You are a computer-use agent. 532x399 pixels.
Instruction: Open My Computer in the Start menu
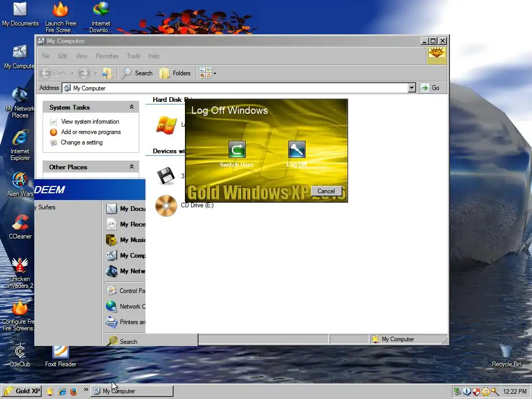125,256
